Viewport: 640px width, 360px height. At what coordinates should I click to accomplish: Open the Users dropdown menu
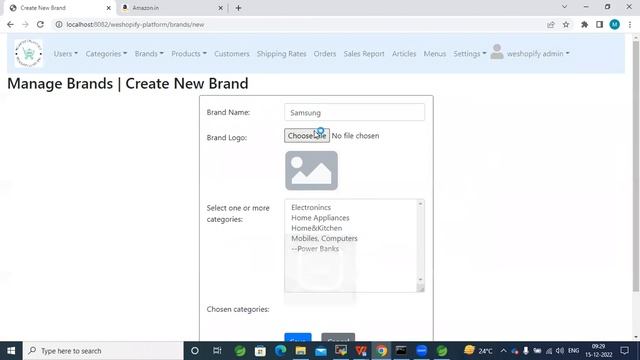tap(65, 53)
